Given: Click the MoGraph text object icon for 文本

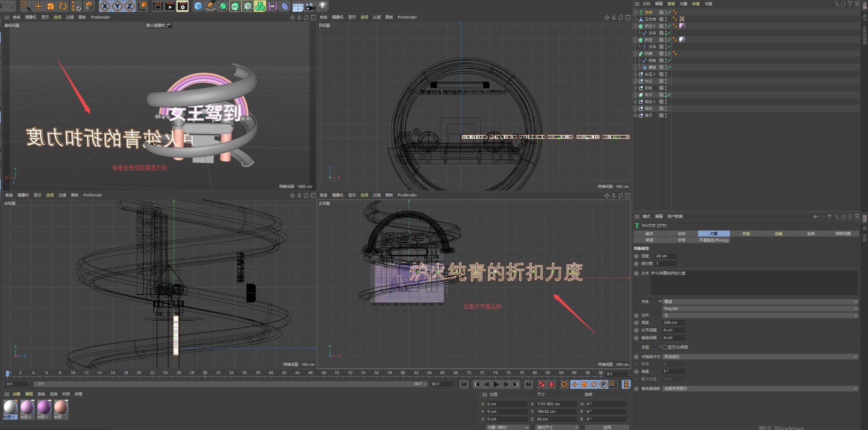Looking at the screenshot, I should tap(641, 12).
